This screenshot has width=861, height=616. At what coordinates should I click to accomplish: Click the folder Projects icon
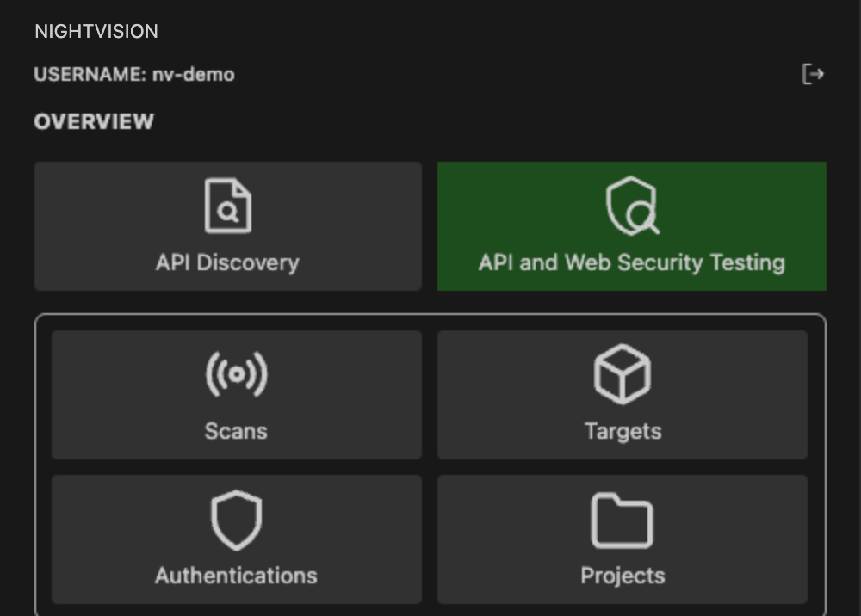point(623,521)
